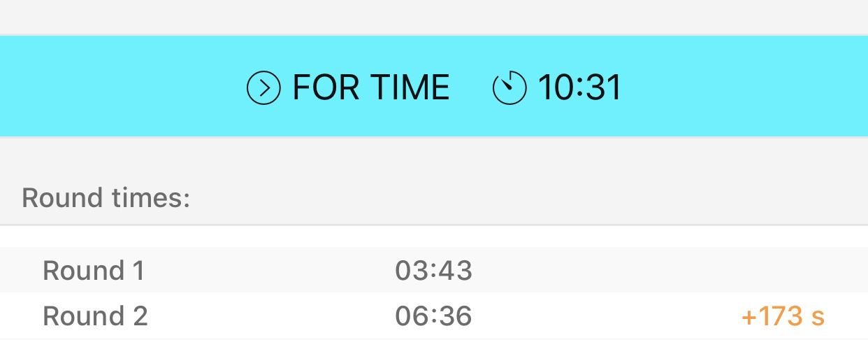868x340 pixels.
Task: Click the blank space between Round 2 and 06:36
Action: (x=271, y=316)
